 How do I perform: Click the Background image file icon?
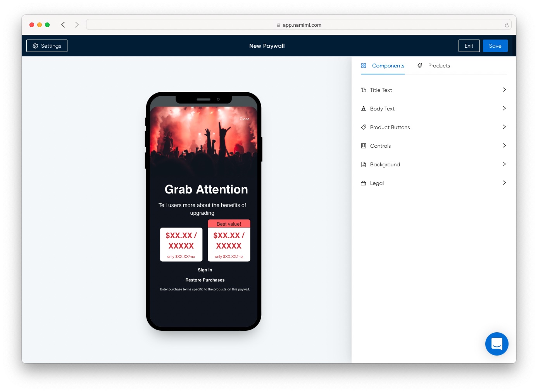click(364, 164)
